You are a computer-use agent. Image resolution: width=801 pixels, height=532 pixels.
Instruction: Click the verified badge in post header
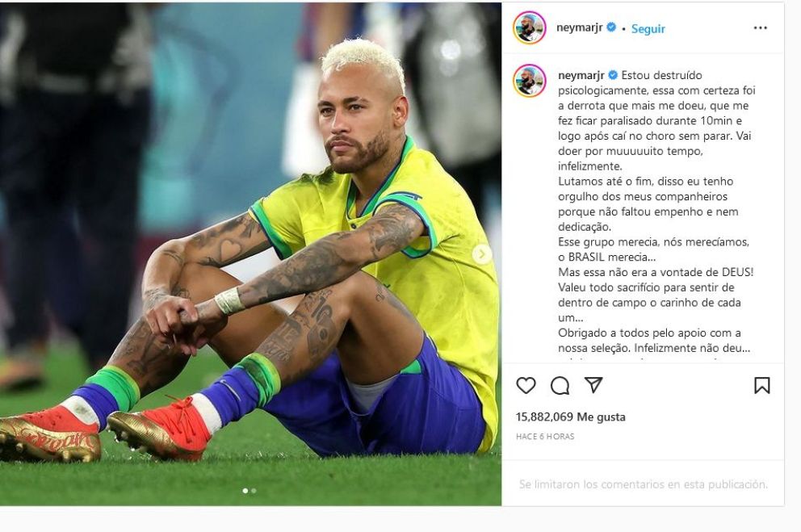click(x=611, y=27)
